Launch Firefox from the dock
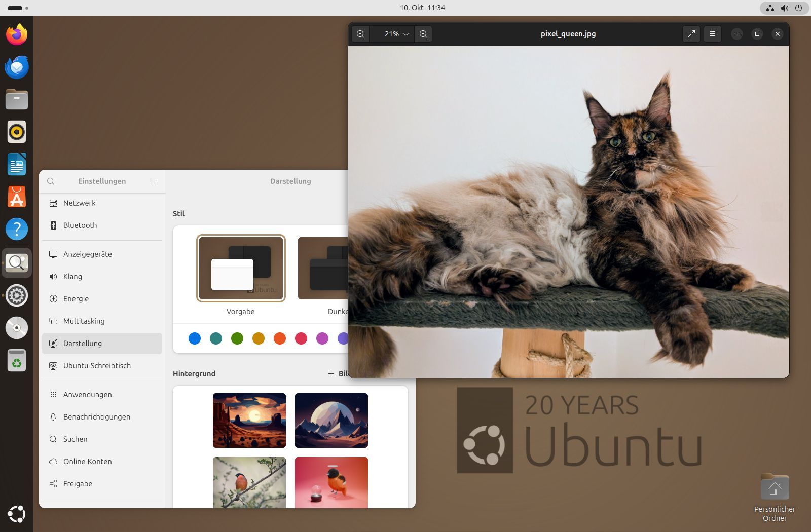The image size is (811, 532). [x=17, y=34]
